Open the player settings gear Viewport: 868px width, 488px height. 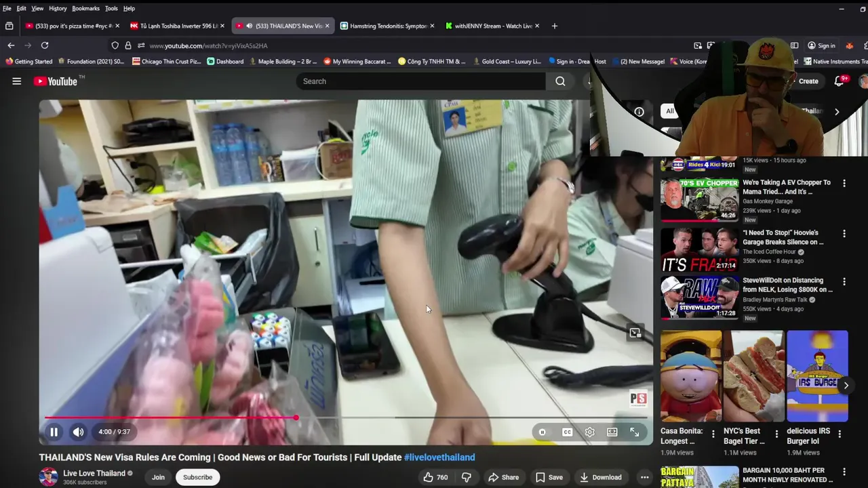pyautogui.click(x=590, y=432)
